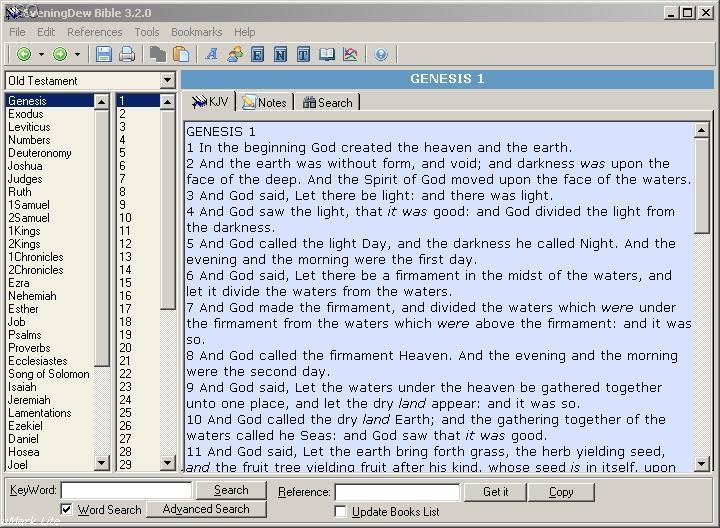
Task: Click the Advanced Search button
Action: (x=206, y=509)
